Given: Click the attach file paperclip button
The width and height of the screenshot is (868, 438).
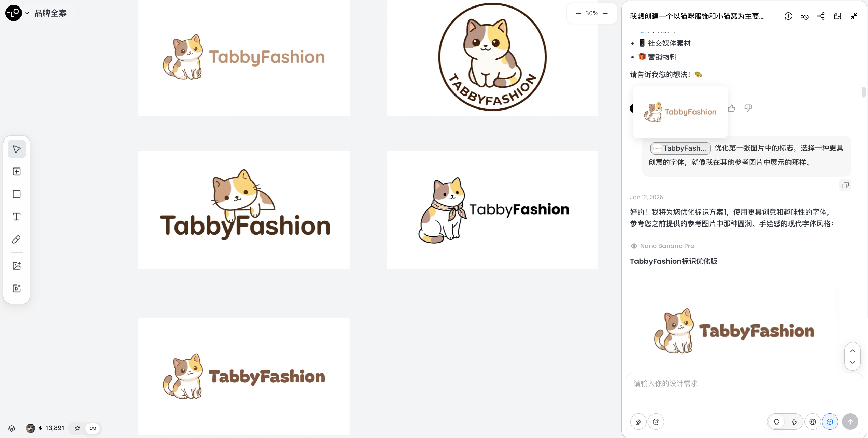Looking at the screenshot, I should [x=639, y=422].
